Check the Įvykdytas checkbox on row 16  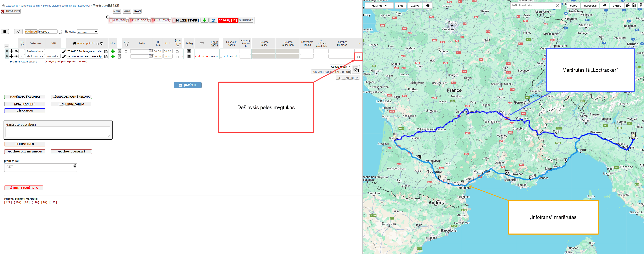pos(177,57)
